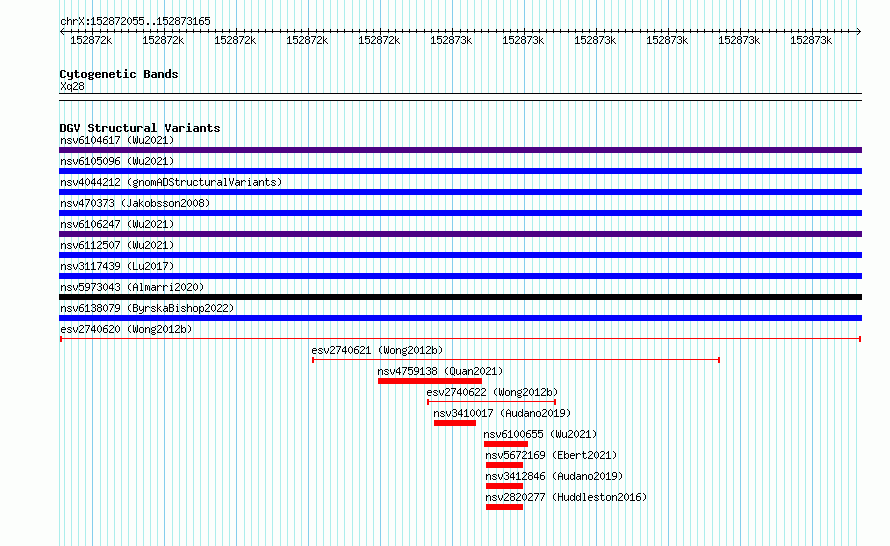Open nsv6100655 (Wu2021) variant label
Screen dimensions: 890x546
(540, 434)
